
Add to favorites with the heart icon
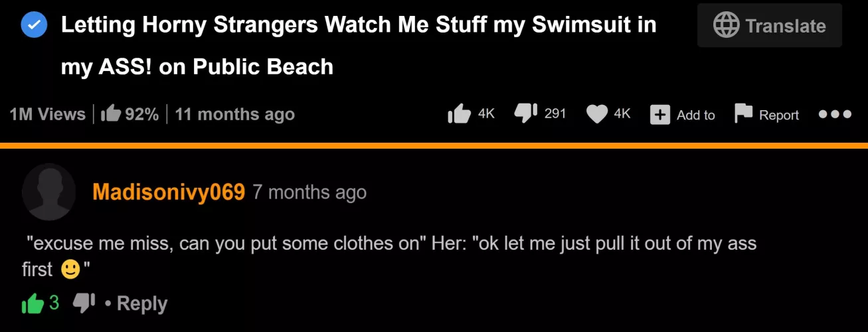(597, 114)
